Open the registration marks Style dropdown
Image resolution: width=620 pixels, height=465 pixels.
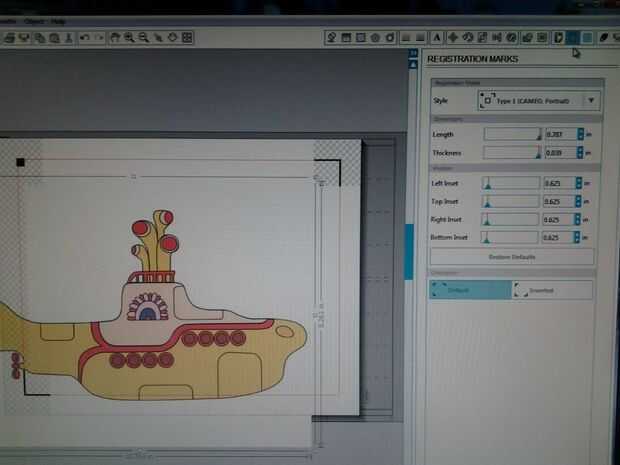point(539,100)
